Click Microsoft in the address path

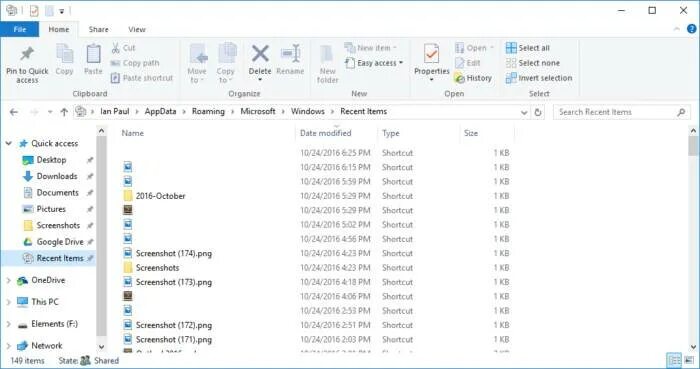click(258, 112)
